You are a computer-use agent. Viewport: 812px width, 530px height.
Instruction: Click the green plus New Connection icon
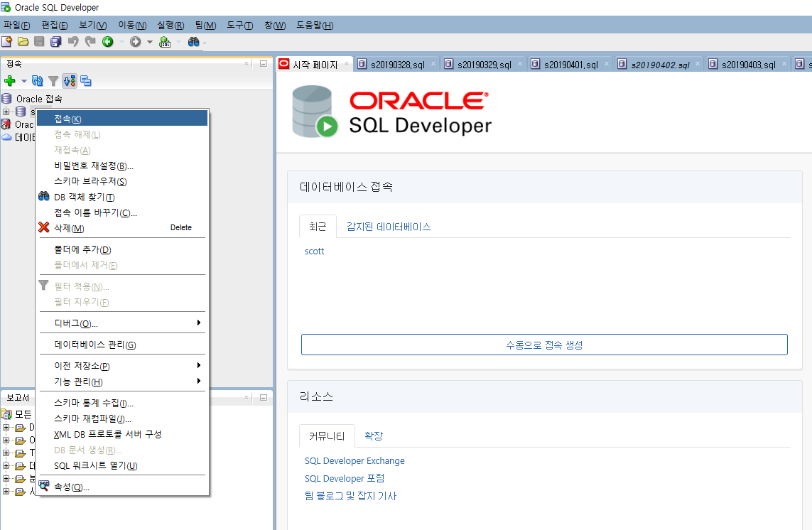[9, 81]
